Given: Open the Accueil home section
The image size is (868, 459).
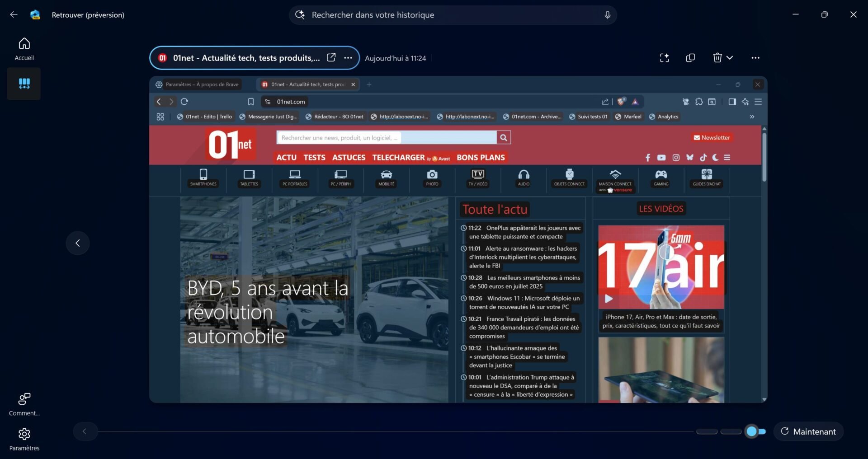Looking at the screenshot, I should [x=24, y=49].
